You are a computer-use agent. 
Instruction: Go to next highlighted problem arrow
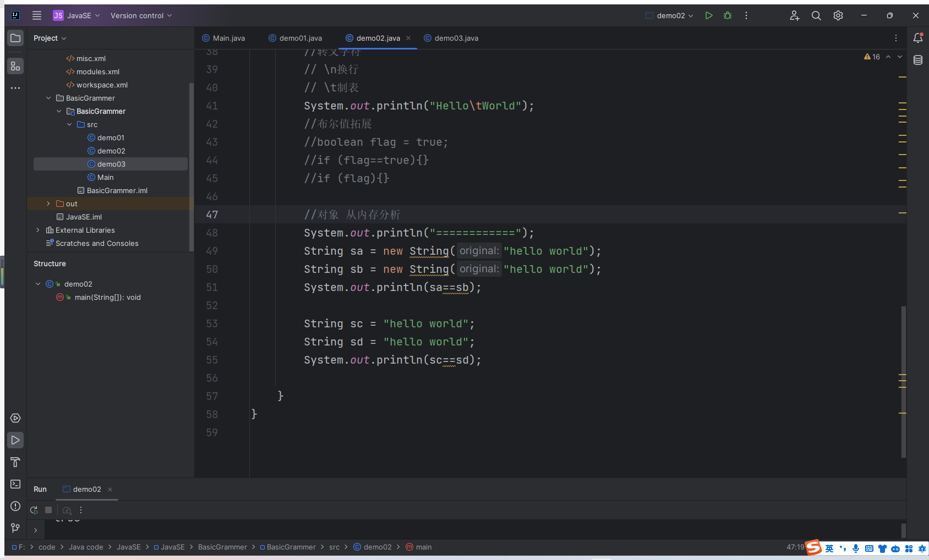[x=900, y=57]
